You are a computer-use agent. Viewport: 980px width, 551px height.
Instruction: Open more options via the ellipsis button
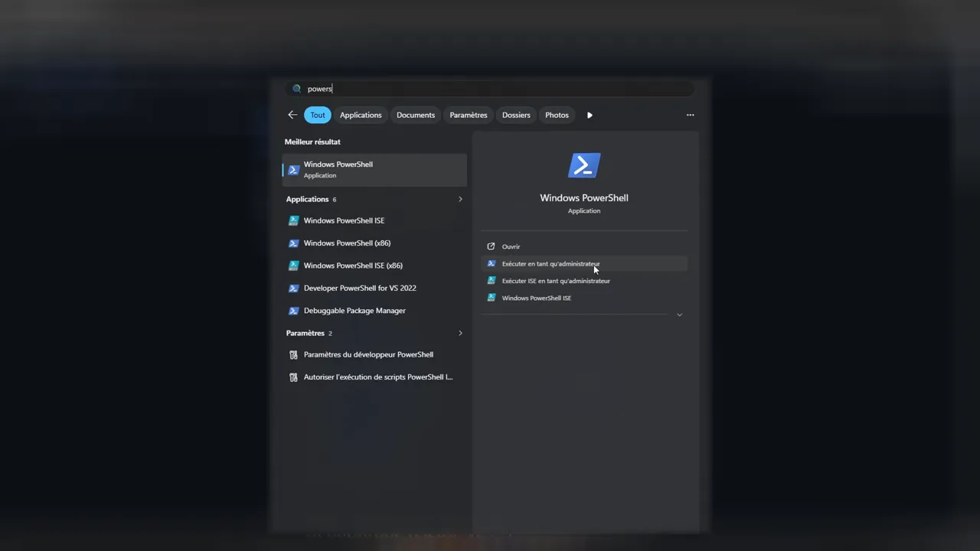[690, 115]
